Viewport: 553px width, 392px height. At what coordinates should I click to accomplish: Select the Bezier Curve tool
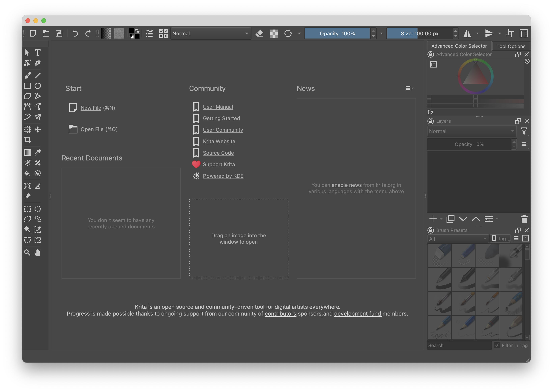pyautogui.click(x=27, y=106)
